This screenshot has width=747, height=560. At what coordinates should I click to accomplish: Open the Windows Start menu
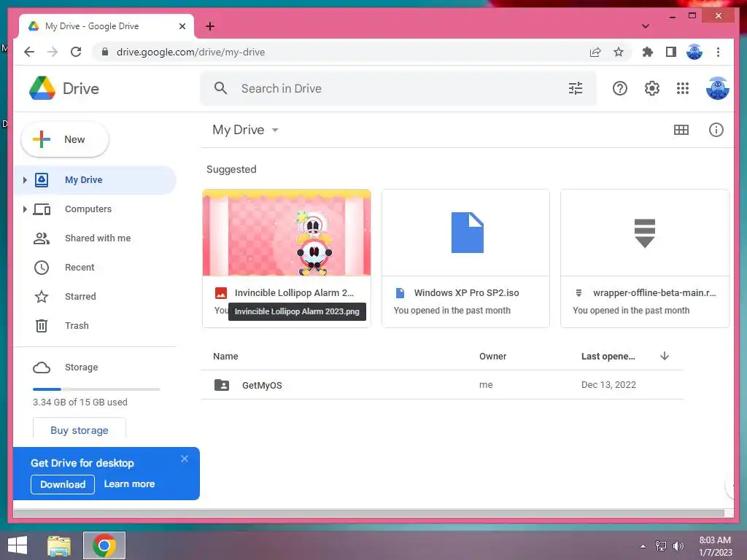[18, 545]
